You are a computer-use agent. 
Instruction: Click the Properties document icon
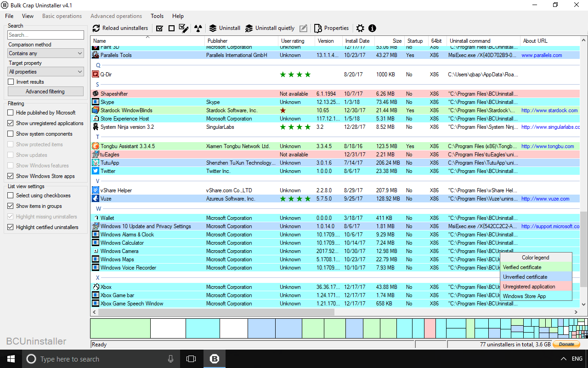[318, 28]
